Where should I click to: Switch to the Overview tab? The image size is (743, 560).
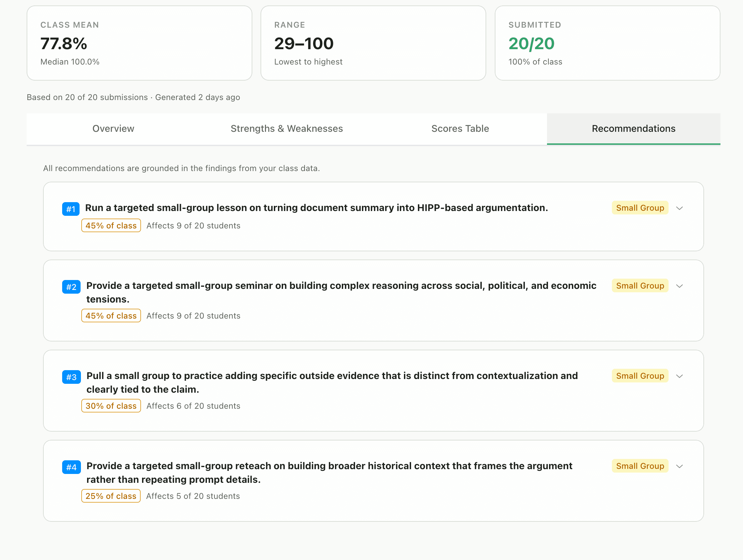[113, 129]
